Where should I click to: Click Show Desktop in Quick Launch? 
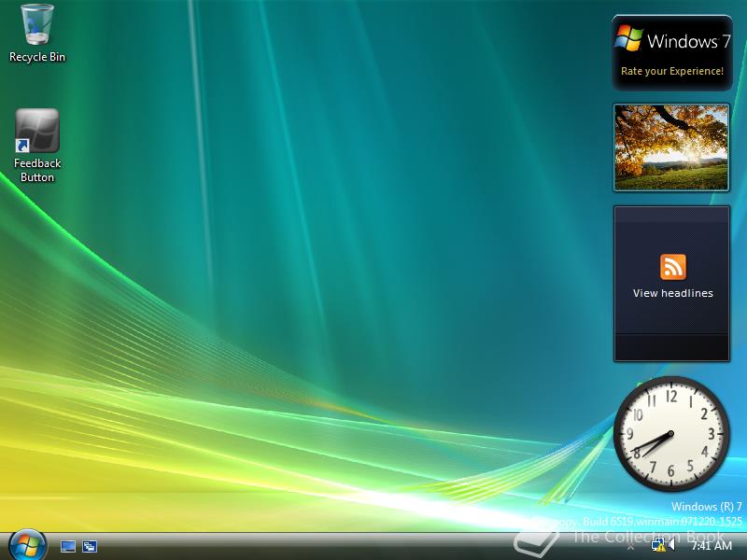click(68, 546)
